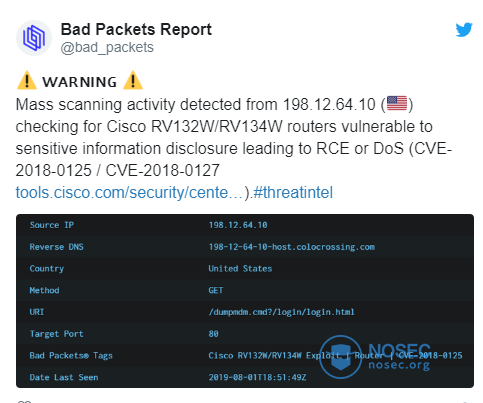
Task: Open the Bad Packets Report avatar
Action: pyautogui.click(x=34, y=38)
